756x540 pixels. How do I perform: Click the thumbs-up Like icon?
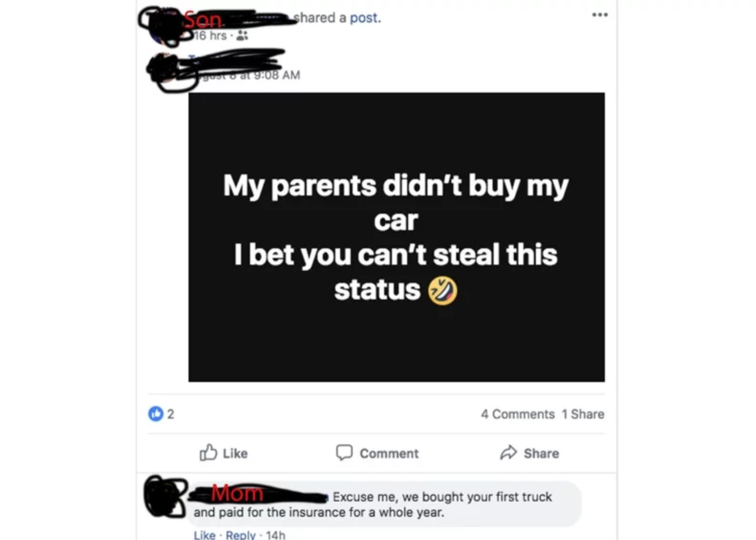(208, 452)
